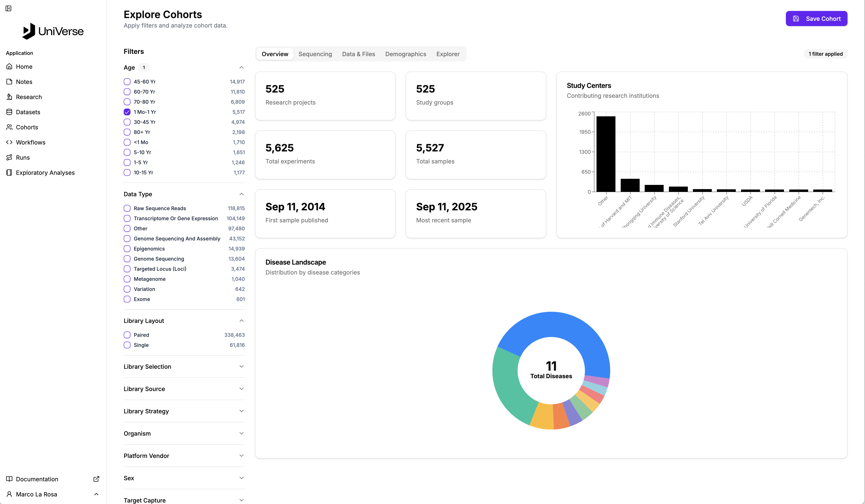Click the Documentation external link icon
The height and width of the screenshot is (504, 865).
(96, 479)
